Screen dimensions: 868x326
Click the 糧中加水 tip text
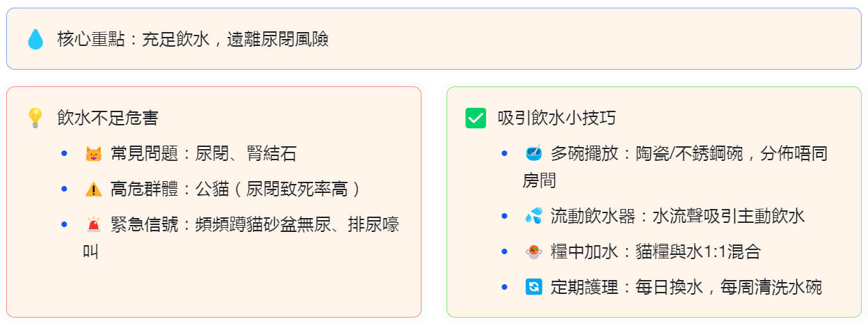pos(660,252)
